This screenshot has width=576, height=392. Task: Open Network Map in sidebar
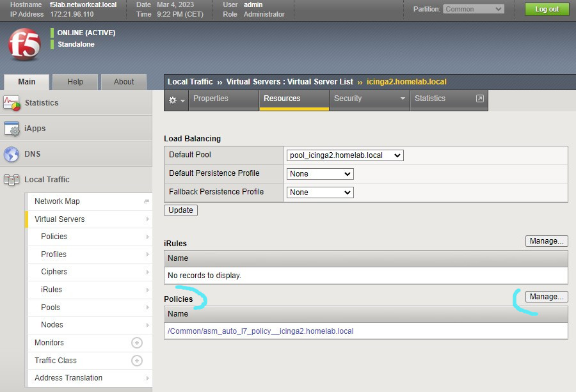click(57, 201)
